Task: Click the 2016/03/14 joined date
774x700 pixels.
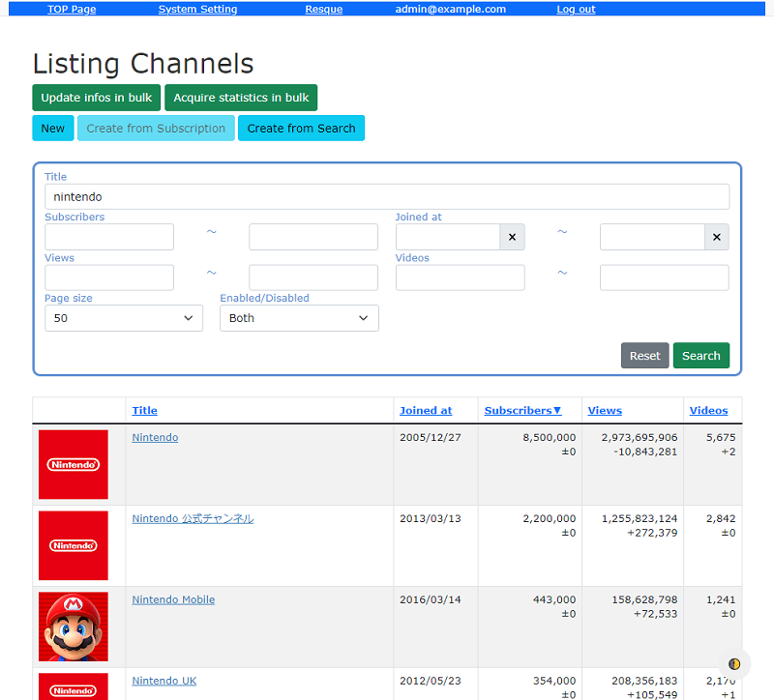Action: (x=430, y=599)
